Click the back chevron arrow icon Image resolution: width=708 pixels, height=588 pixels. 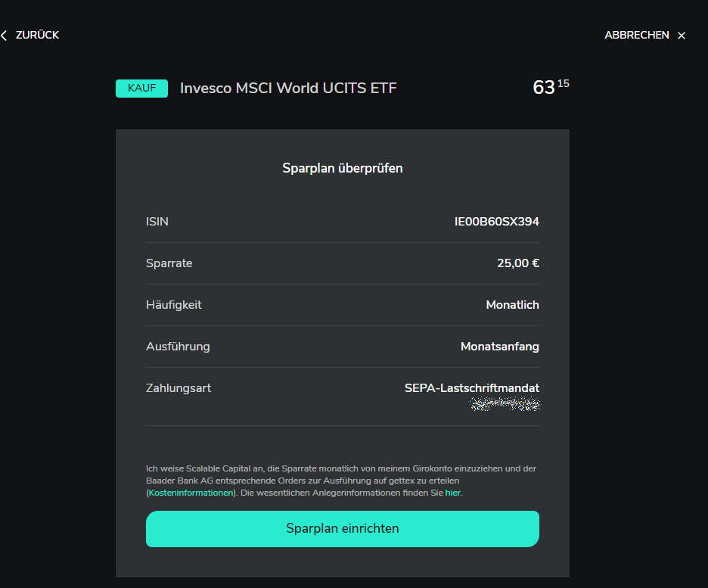[x=4, y=36]
